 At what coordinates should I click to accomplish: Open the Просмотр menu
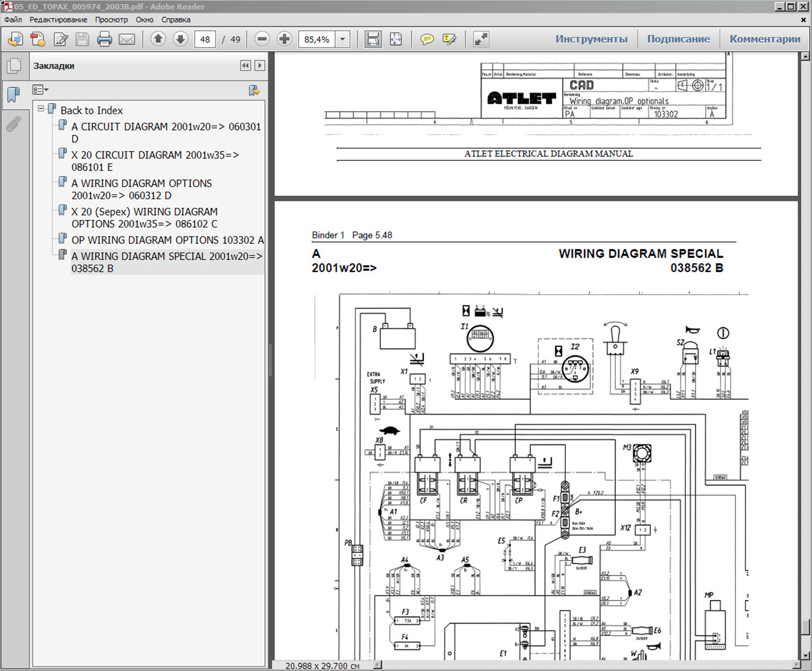111,20
